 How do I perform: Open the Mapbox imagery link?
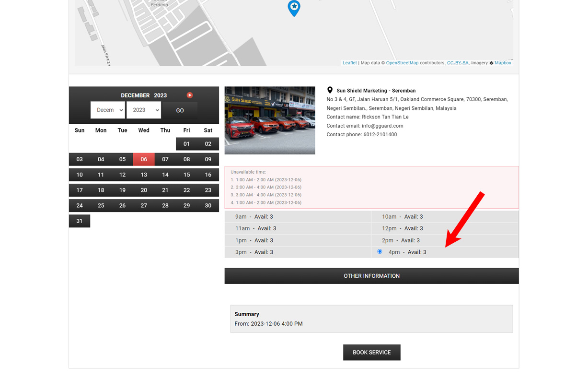[x=503, y=63]
